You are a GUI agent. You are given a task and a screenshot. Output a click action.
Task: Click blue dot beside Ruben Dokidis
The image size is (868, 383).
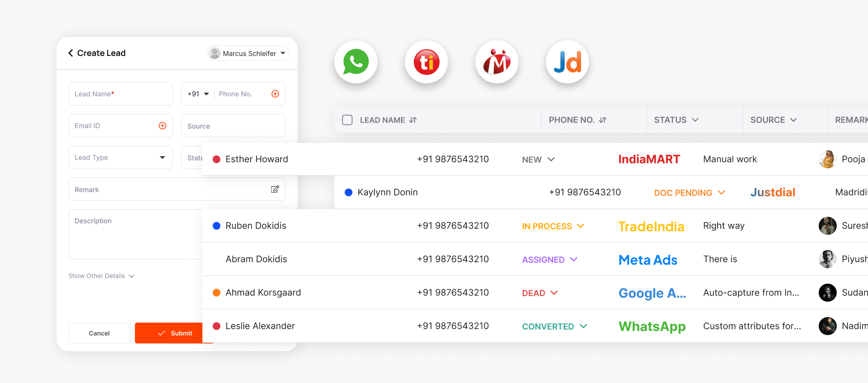(x=216, y=226)
